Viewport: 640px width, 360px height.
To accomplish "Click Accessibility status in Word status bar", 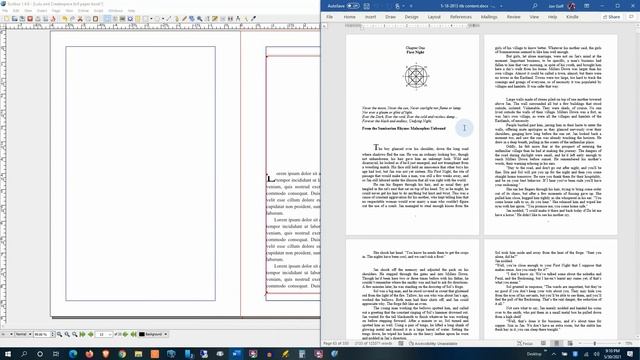I will [433, 344].
